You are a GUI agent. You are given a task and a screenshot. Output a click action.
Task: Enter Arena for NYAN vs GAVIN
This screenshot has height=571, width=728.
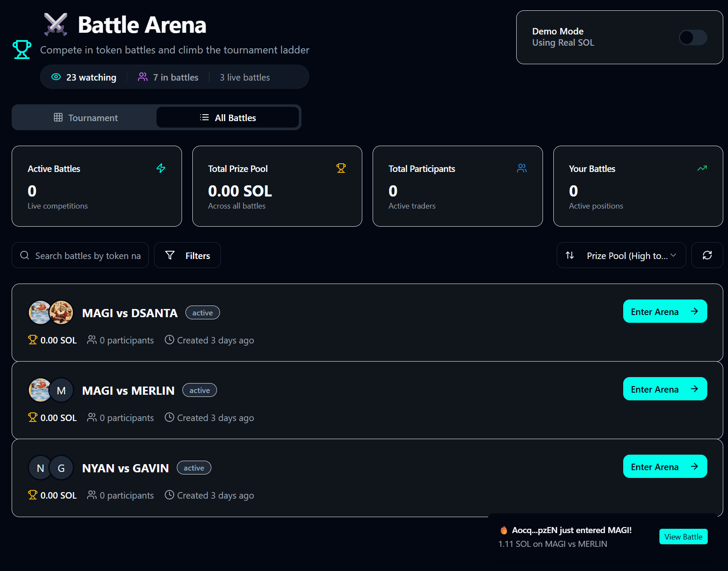click(x=665, y=466)
